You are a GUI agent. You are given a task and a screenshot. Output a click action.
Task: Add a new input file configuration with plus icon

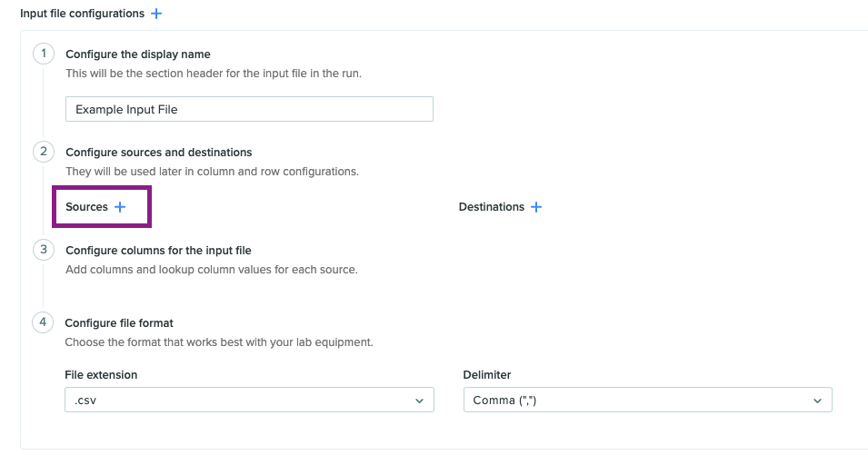[156, 14]
